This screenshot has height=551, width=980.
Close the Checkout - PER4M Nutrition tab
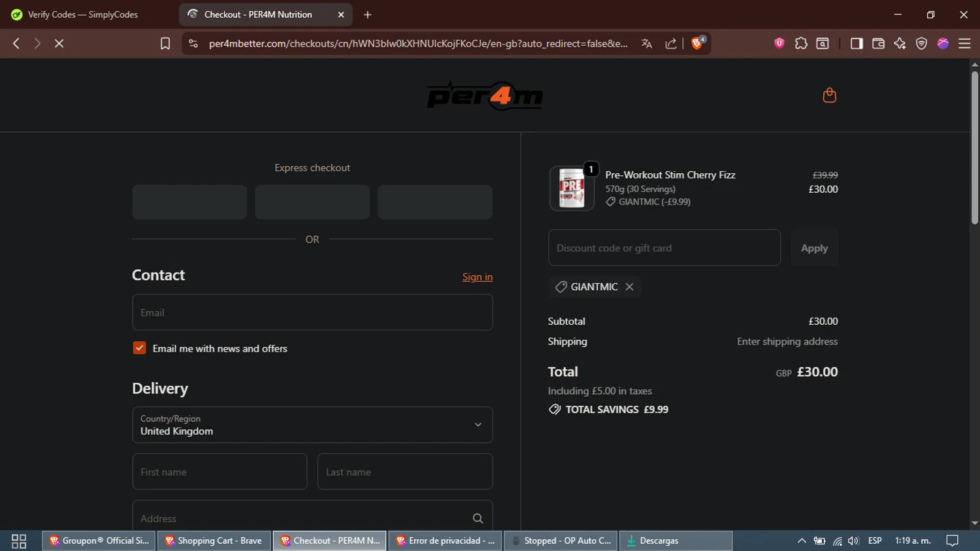pos(340,14)
